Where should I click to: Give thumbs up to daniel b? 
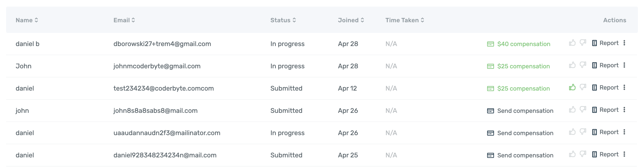572,43
